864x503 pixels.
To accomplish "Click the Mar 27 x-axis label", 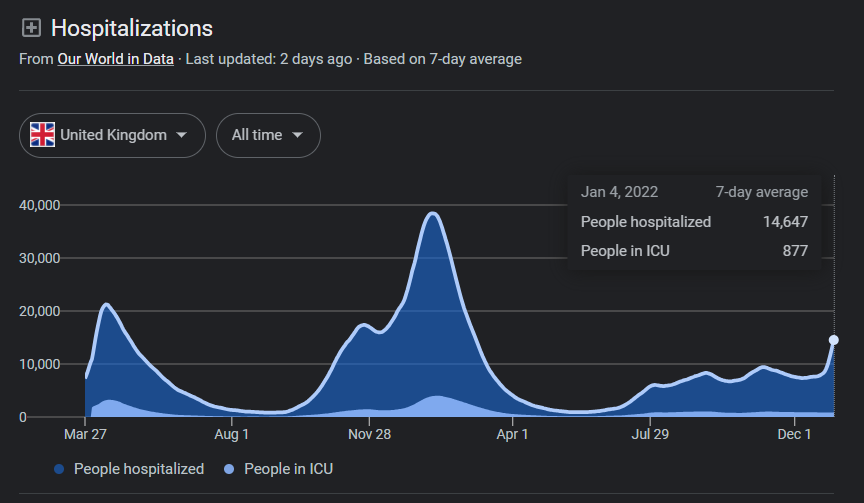I will click(x=86, y=434).
